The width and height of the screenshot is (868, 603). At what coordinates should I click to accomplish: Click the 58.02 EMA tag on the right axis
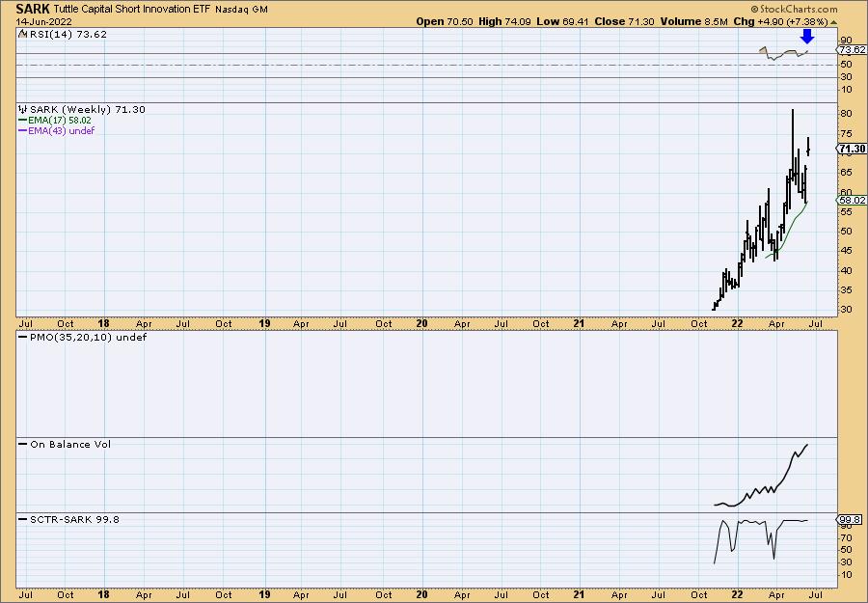click(852, 200)
